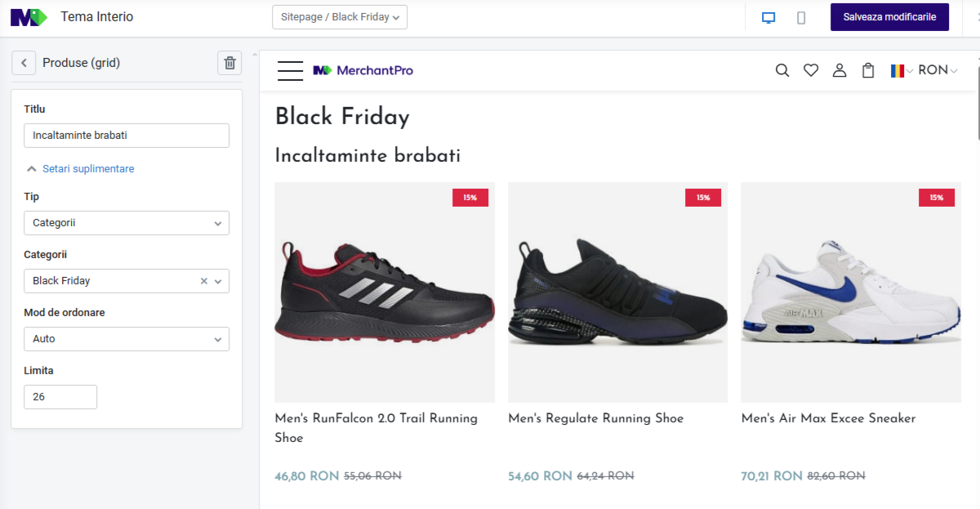Screen dimensions: 980x509
Task: Open the user account icon
Action: click(840, 70)
